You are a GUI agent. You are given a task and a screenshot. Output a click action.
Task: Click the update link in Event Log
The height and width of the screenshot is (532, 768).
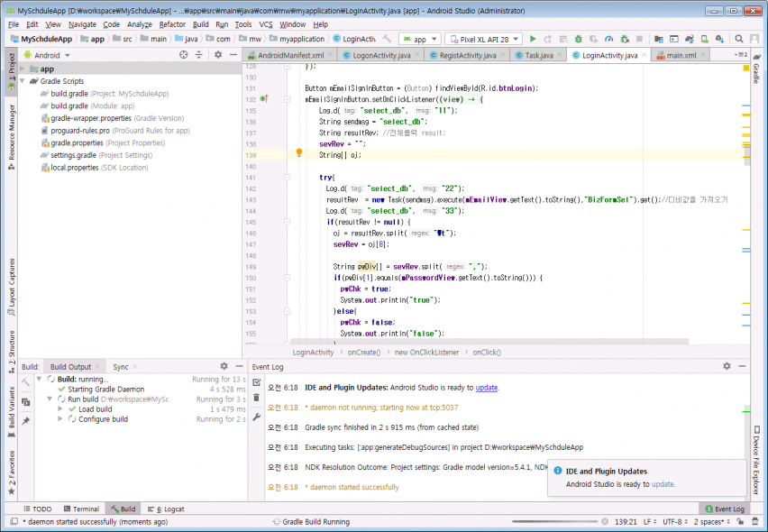click(x=487, y=388)
